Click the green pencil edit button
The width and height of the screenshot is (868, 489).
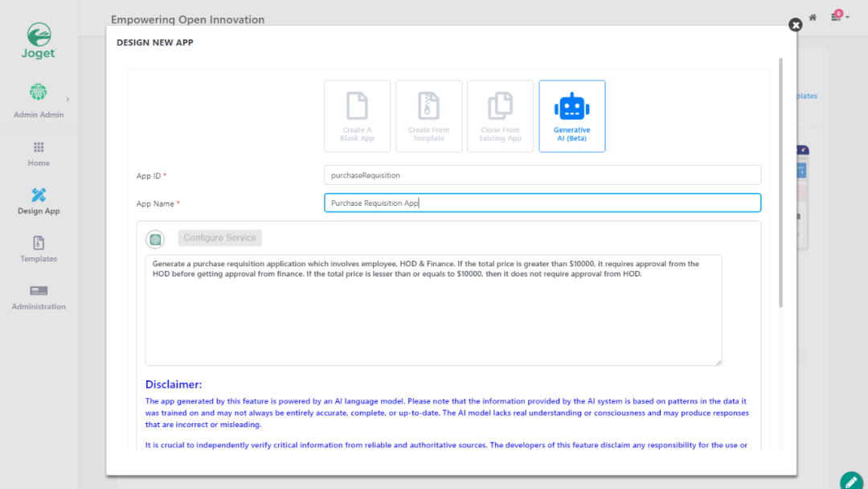pos(851,481)
